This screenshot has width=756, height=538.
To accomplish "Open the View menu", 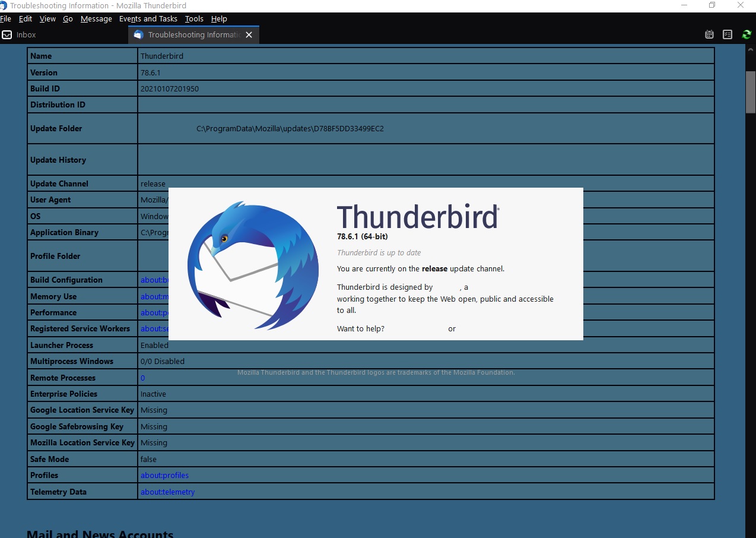I will pyautogui.click(x=47, y=19).
